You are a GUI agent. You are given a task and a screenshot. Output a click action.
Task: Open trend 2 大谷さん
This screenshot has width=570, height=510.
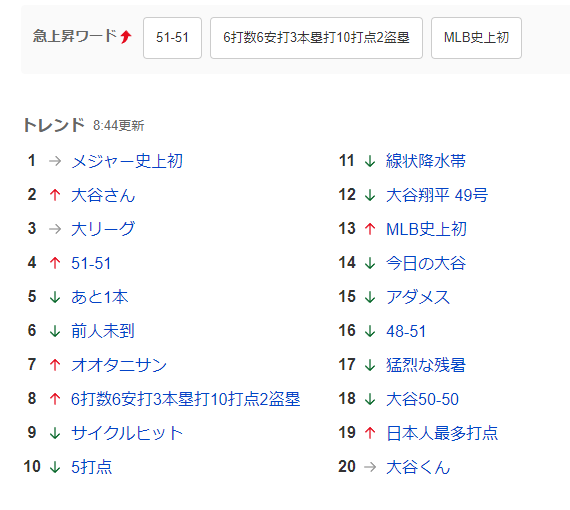pyautogui.click(x=103, y=195)
